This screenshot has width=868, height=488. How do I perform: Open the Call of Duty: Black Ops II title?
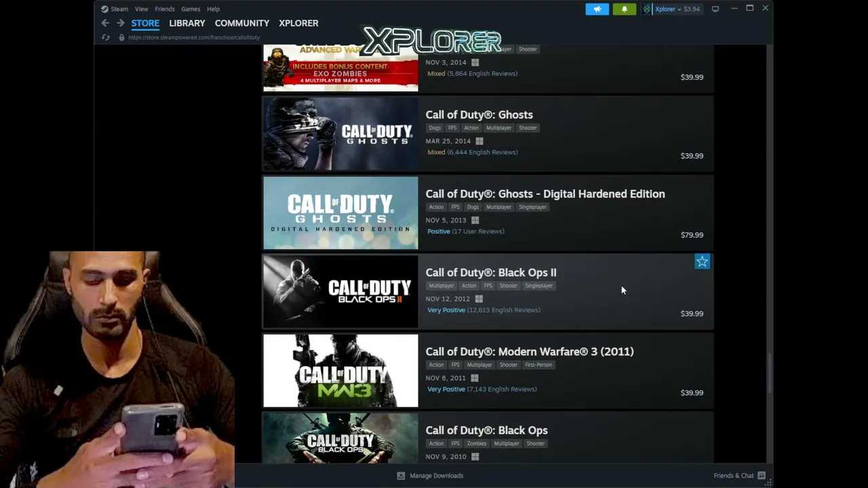pyautogui.click(x=491, y=272)
